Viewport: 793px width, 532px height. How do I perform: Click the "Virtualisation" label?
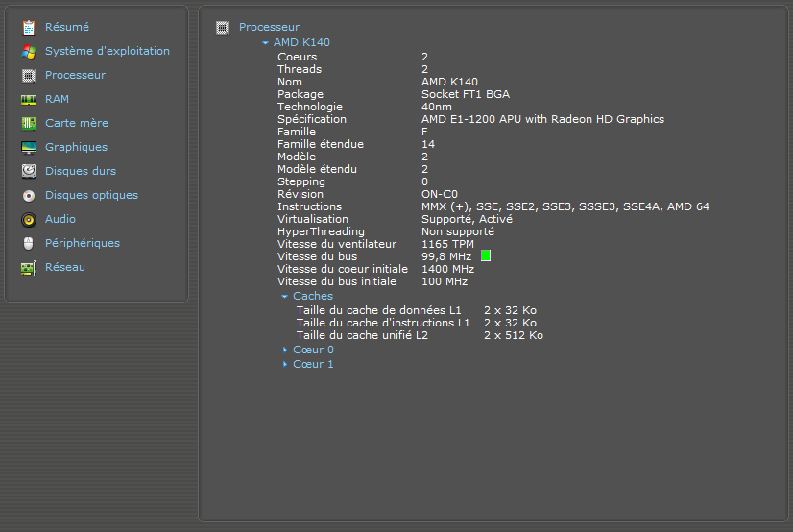coord(313,219)
